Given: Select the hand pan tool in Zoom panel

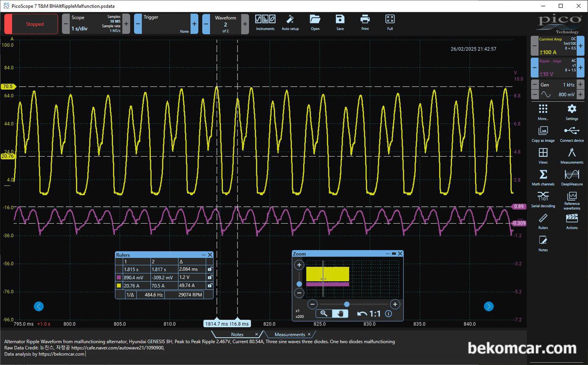Looking at the screenshot, I should (x=340, y=314).
